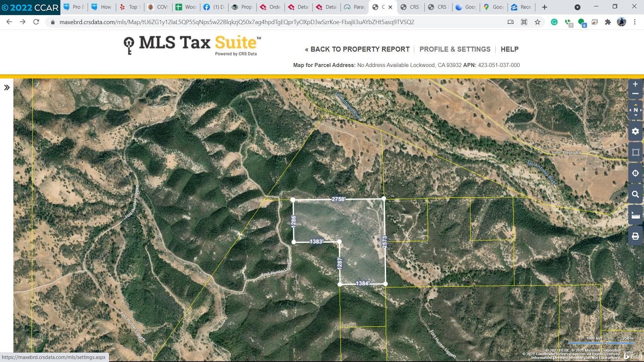Activate the measurement ruler tool
This screenshot has width=644, height=362.
coord(635,215)
